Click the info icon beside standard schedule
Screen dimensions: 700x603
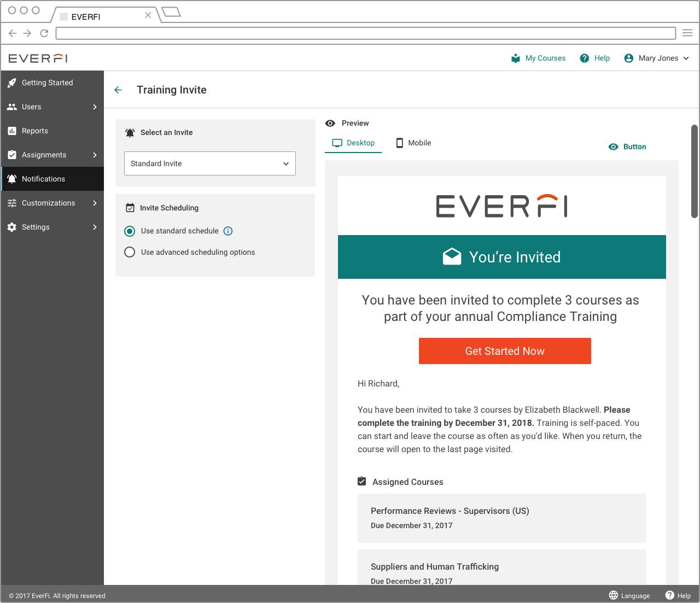pos(228,231)
